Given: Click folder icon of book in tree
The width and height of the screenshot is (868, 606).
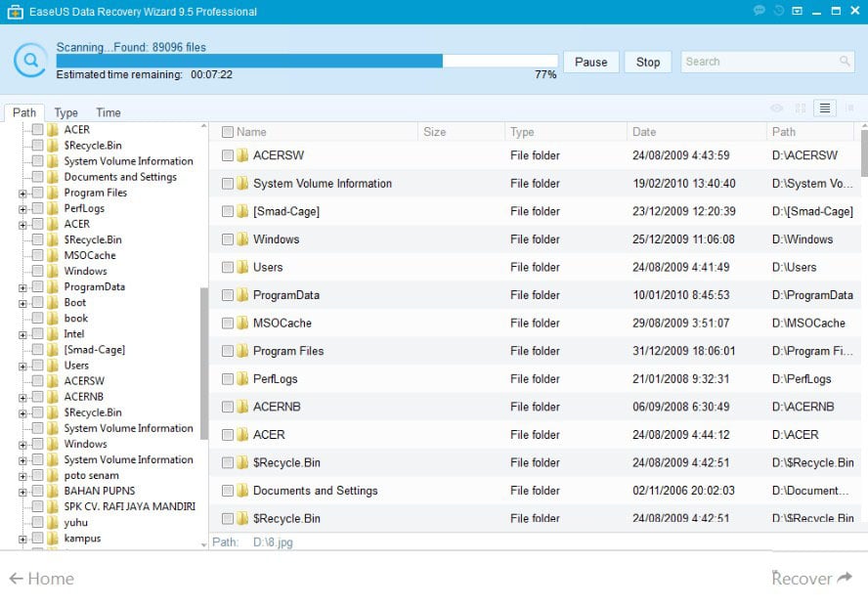Looking at the screenshot, I should (x=53, y=319).
